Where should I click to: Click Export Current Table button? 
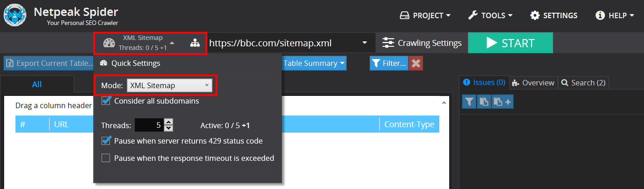pyautogui.click(x=49, y=63)
